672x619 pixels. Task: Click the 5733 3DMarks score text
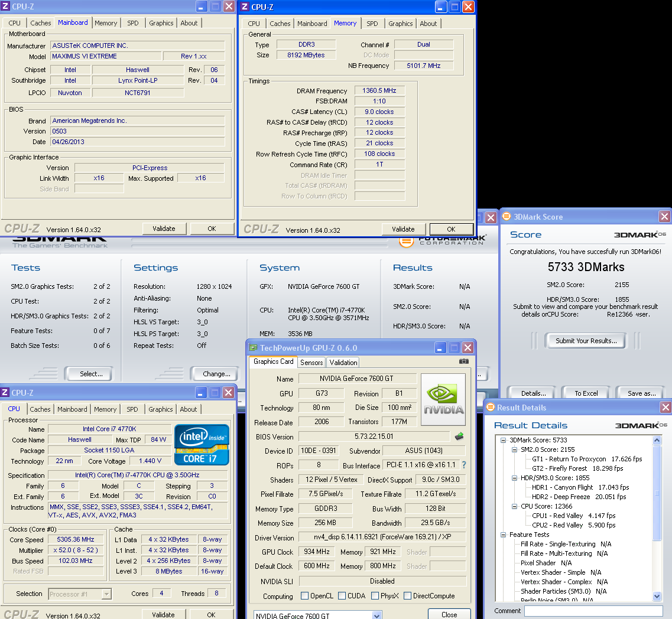pyautogui.click(x=586, y=267)
